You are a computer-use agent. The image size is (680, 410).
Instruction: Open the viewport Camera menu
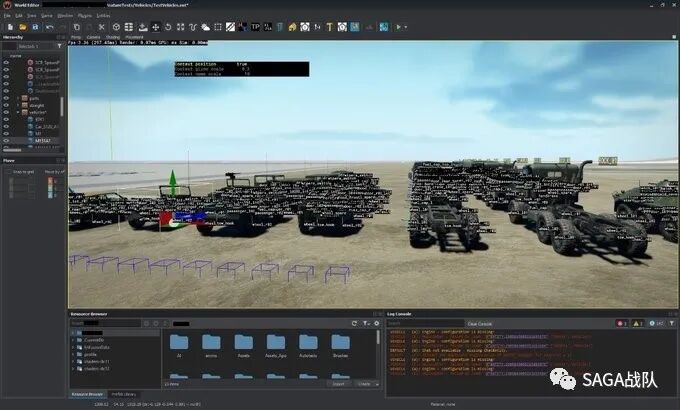pyautogui.click(x=93, y=37)
